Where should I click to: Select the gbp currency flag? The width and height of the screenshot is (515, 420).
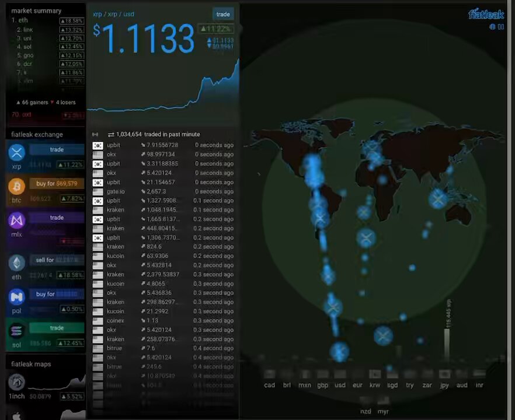[322, 374]
